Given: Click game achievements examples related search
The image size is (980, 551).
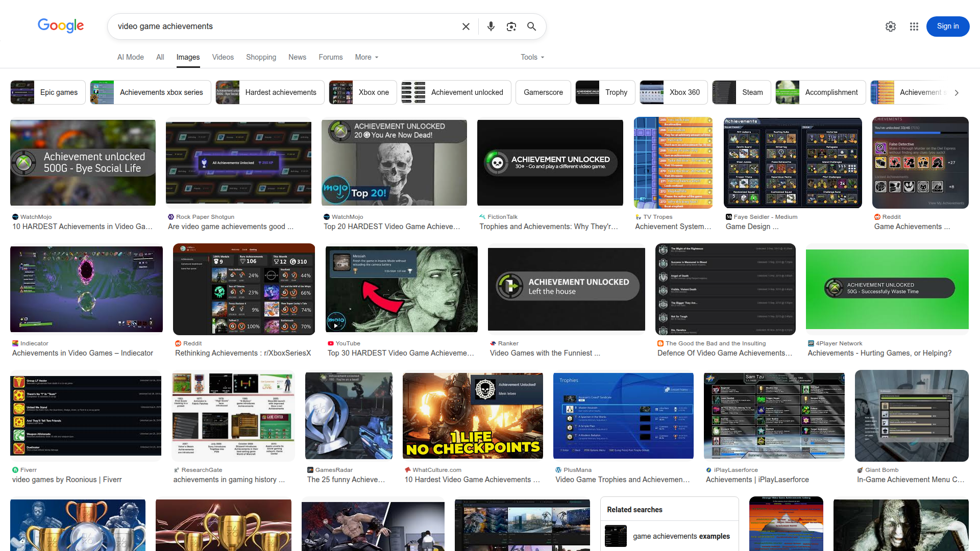Looking at the screenshot, I should 670,536.
